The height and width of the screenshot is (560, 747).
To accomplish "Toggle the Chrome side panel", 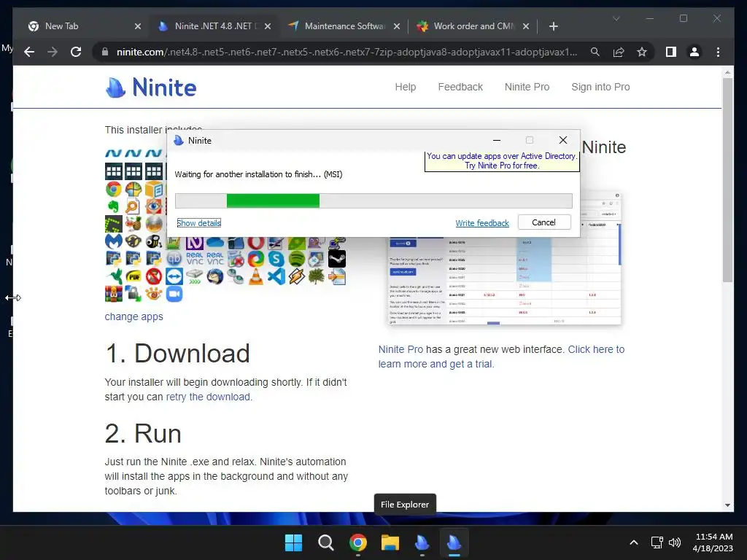I will click(671, 52).
